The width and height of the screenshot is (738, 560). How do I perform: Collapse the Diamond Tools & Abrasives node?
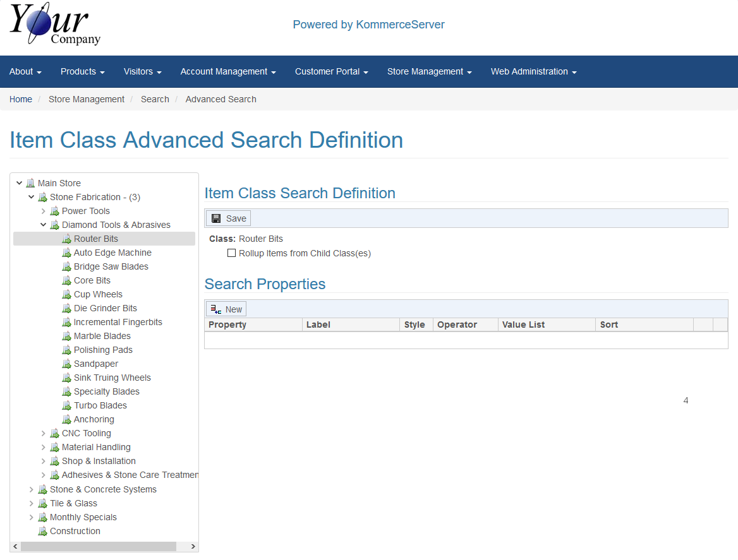(44, 225)
